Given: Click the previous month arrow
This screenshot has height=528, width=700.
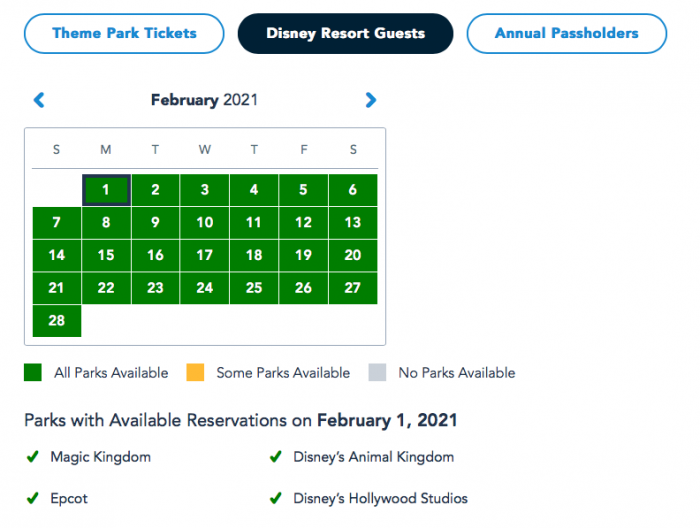Looking at the screenshot, I should point(39,100).
